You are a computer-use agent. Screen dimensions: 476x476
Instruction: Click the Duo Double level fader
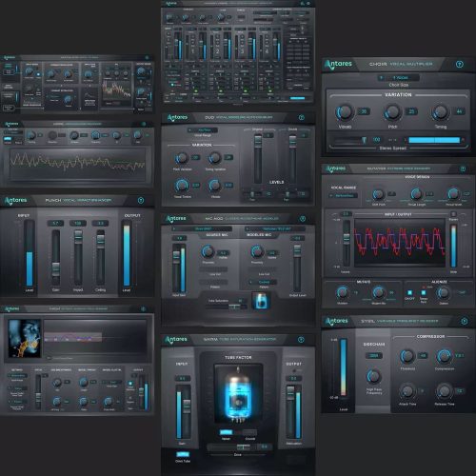point(292,141)
